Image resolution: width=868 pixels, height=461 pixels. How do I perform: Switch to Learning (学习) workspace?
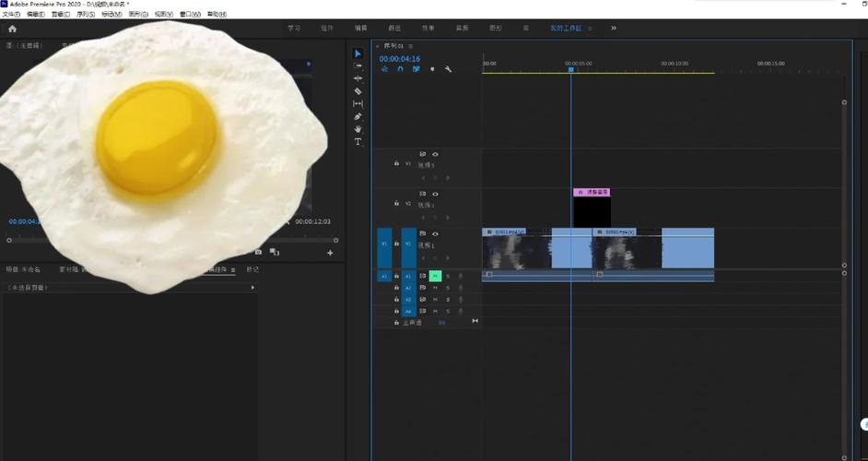click(293, 29)
